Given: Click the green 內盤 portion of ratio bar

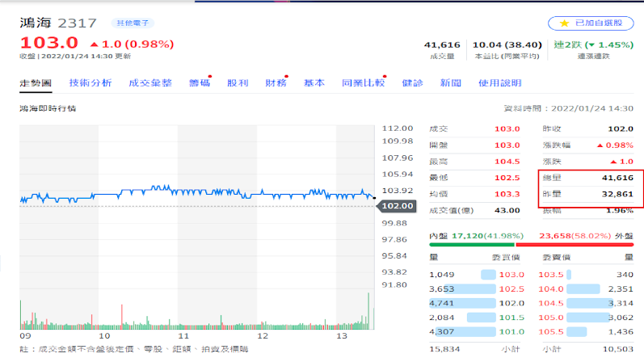Looking at the screenshot, I should coord(472,245).
